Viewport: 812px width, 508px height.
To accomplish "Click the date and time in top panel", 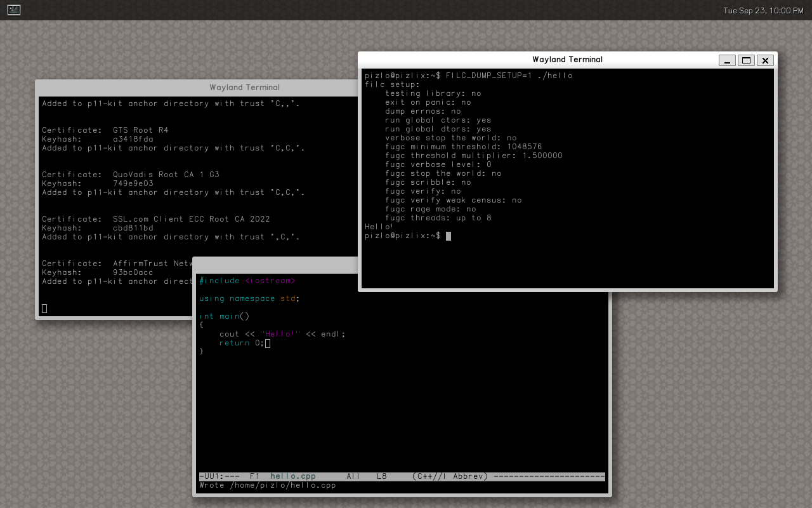I will pyautogui.click(x=763, y=10).
